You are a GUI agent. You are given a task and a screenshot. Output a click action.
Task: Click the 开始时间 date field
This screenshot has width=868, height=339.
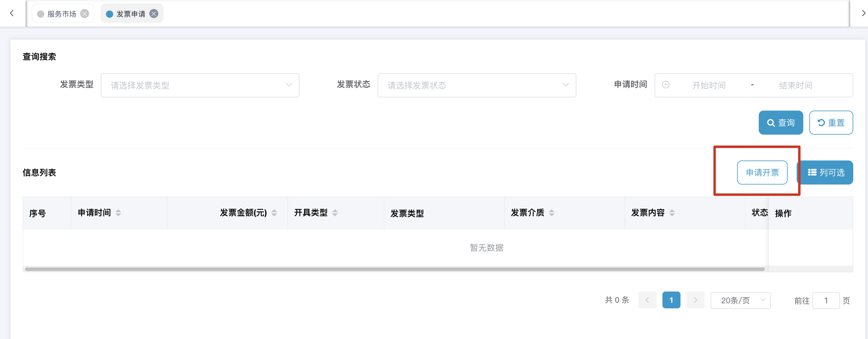(708, 85)
